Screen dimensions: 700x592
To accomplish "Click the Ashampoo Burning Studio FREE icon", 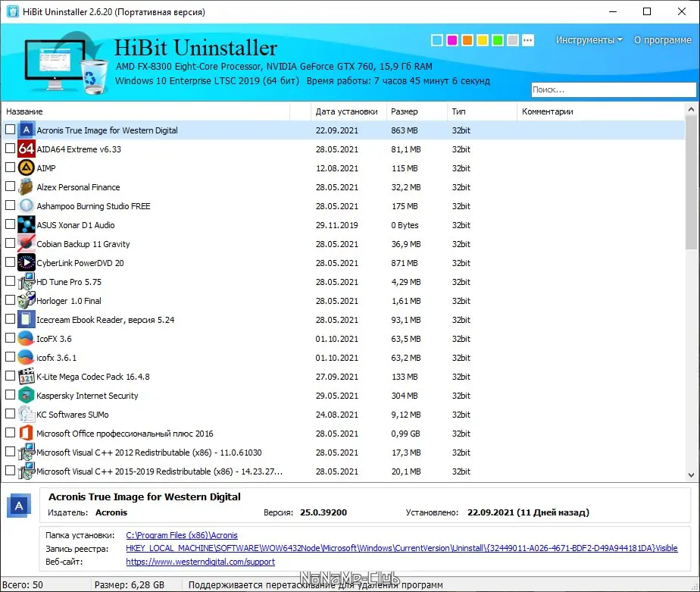I will (x=27, y=205).
